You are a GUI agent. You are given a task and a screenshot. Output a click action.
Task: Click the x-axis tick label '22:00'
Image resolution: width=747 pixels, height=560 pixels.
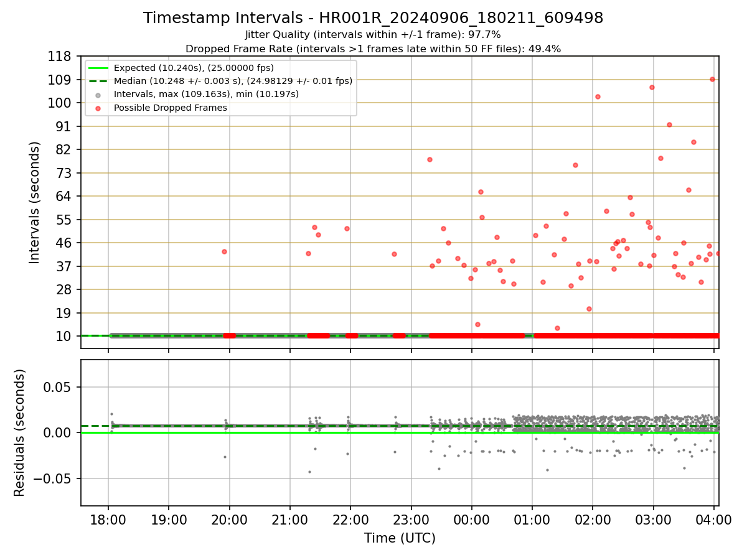coord(350,520)
